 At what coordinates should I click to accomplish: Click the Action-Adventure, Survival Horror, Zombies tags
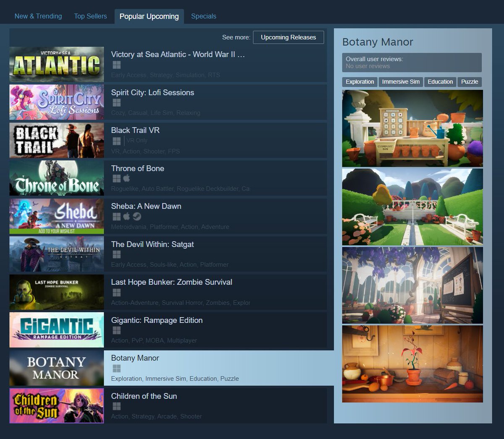tap(181, 303)
